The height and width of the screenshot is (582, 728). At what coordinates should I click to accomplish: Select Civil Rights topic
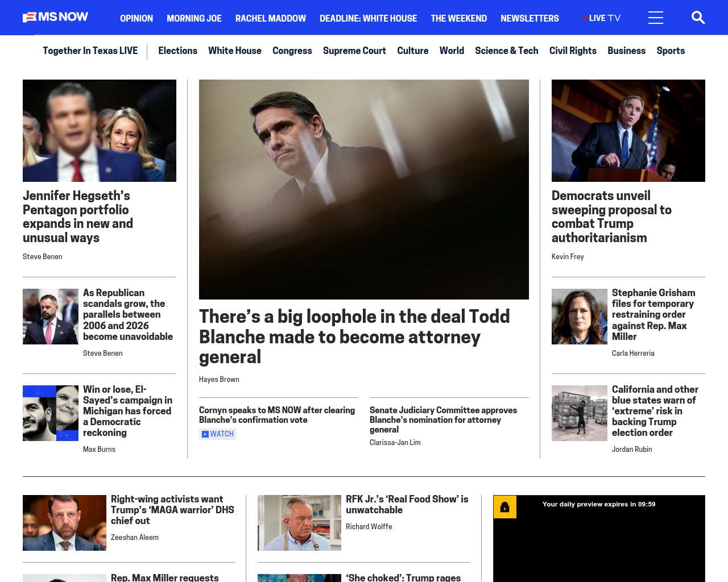[x=573, y=51]
